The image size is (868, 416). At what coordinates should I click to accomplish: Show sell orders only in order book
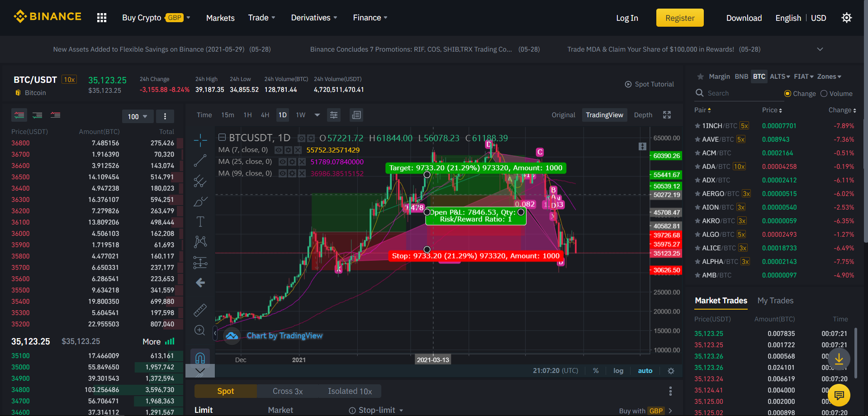pyautogui.click(x=56, y=115)
